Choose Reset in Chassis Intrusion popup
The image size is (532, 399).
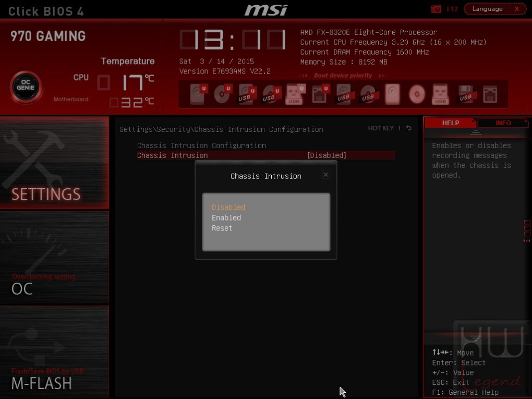(x=222, y=228)
